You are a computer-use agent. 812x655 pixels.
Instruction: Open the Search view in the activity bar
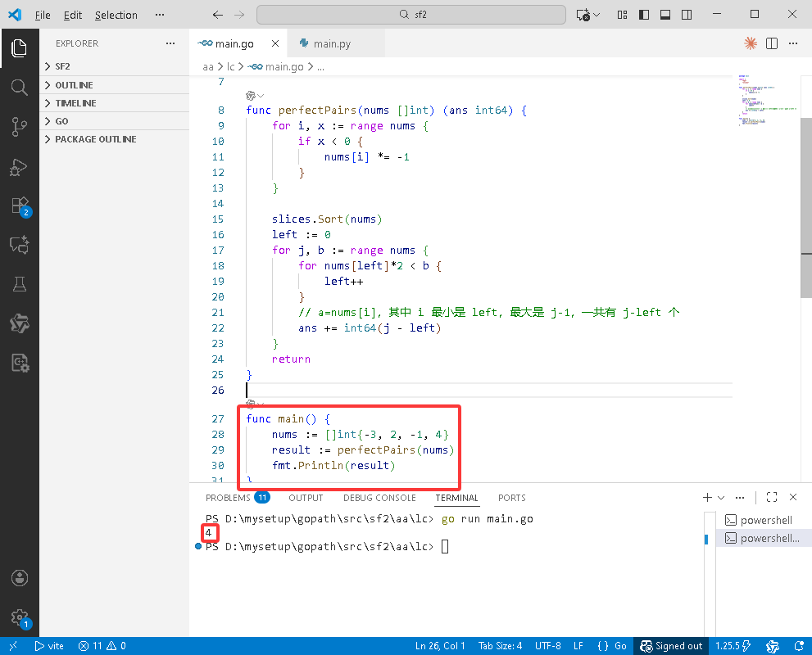[19, 88]
